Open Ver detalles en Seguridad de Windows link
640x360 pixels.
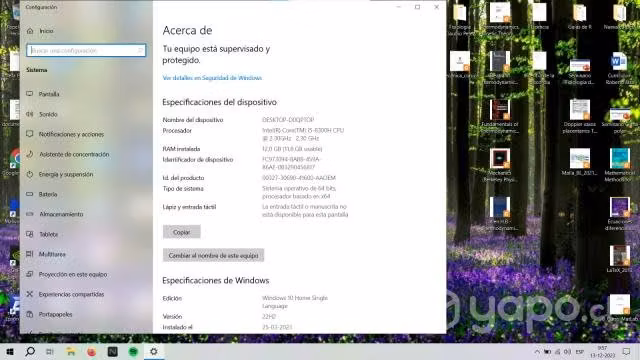212,78
